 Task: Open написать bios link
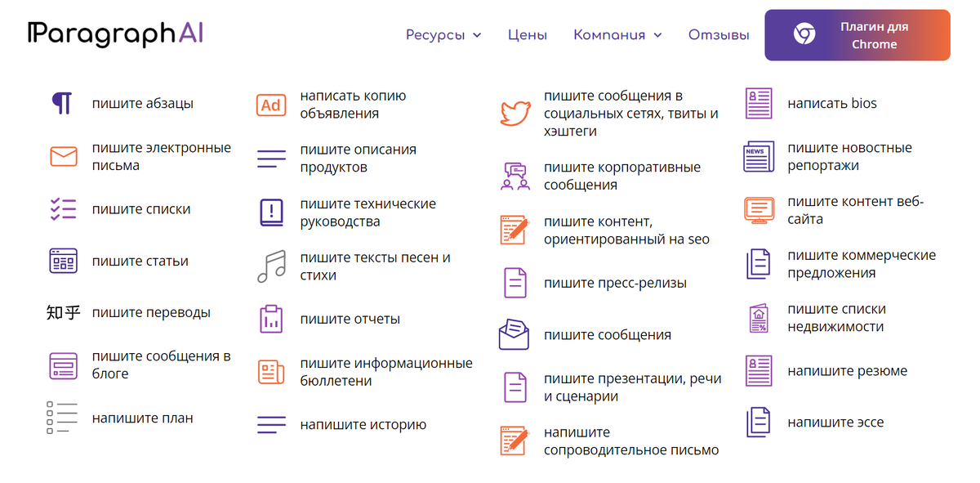pyautogui.click(x=832, y=104)
